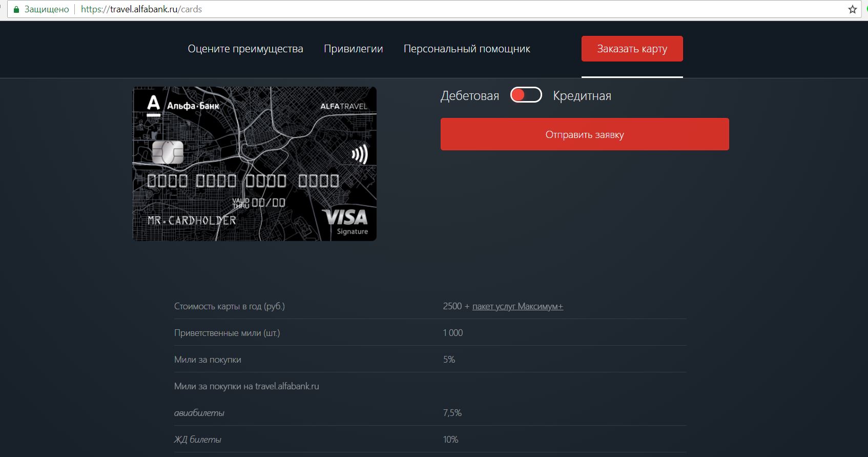The image size is (868, 457).
Task: Select the Дебетовая card option label
Action: coord(469,96)
